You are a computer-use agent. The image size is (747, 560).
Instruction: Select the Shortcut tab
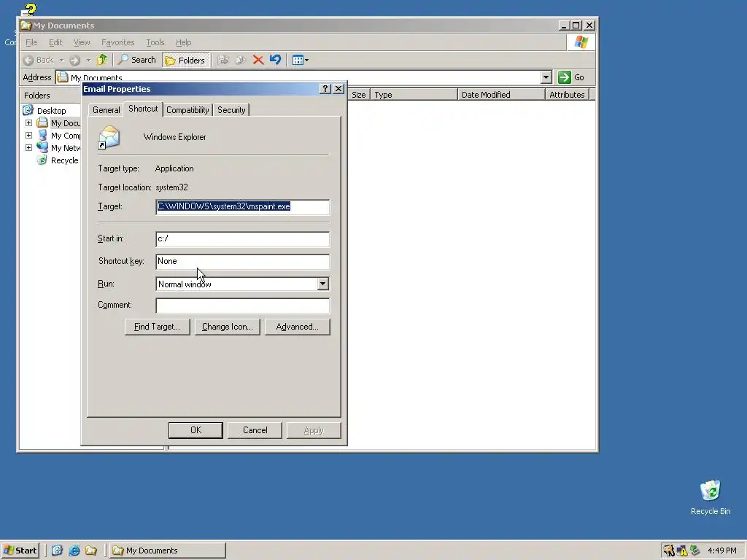143,109
